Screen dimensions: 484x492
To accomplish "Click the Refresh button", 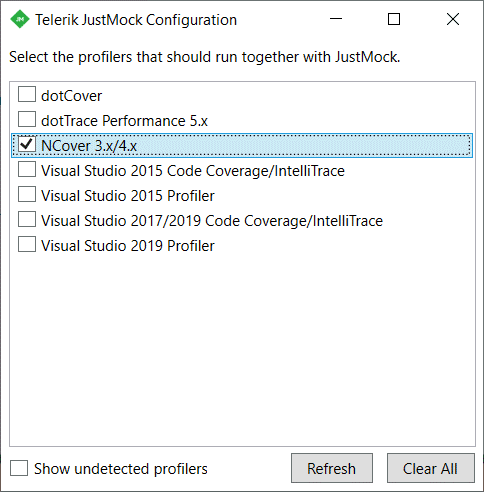I will pyautogui.click(x=332, y=468).
